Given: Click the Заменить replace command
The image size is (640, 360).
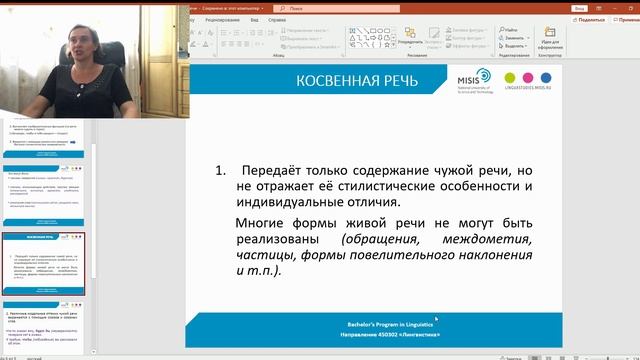Looking at the screenshot, I should coord(511,38).
